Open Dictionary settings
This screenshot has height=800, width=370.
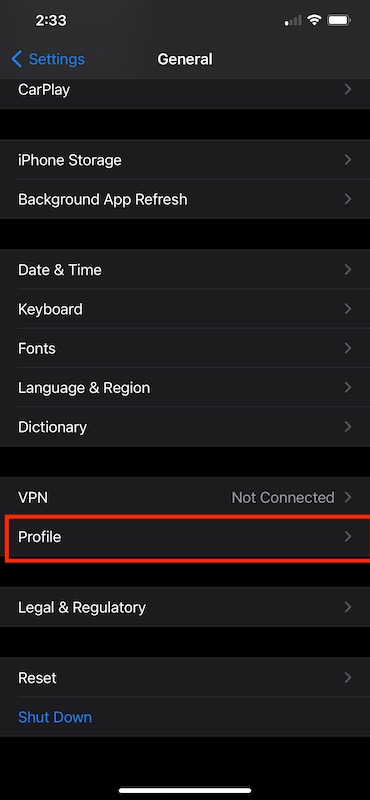(x=185, y=427)
